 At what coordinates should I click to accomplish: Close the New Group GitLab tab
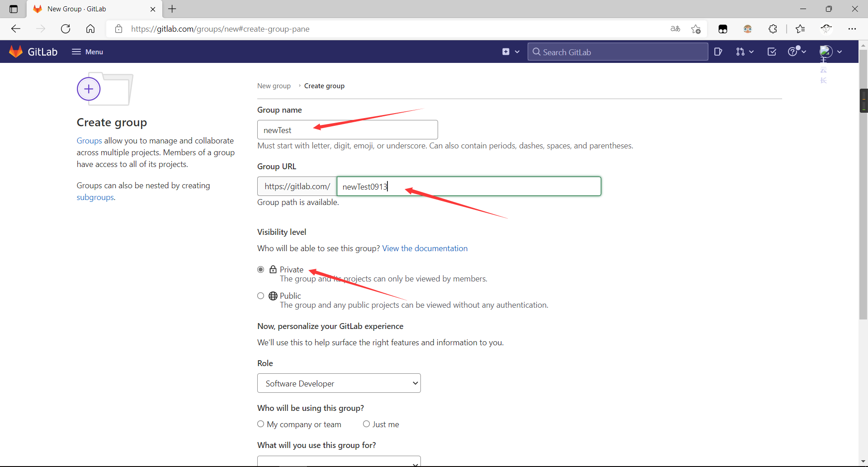coord(153,9)
